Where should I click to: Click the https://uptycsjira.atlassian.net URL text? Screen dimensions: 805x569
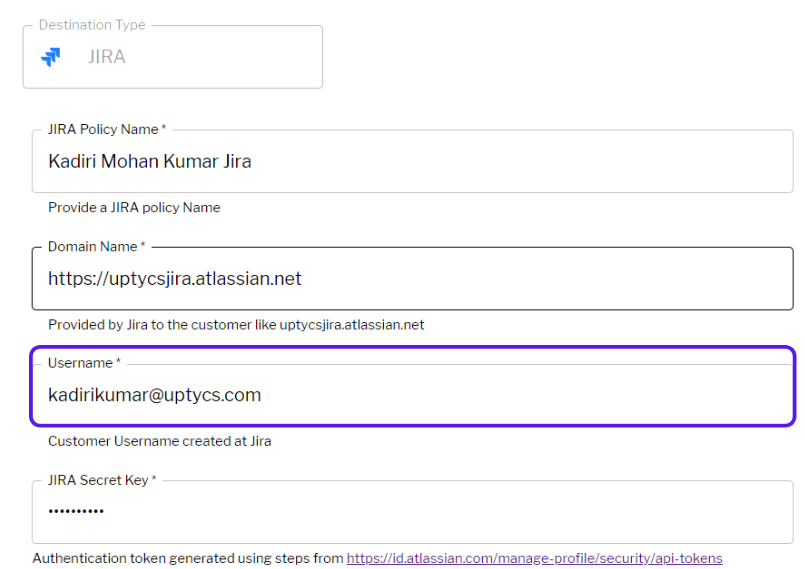(175, 278)
